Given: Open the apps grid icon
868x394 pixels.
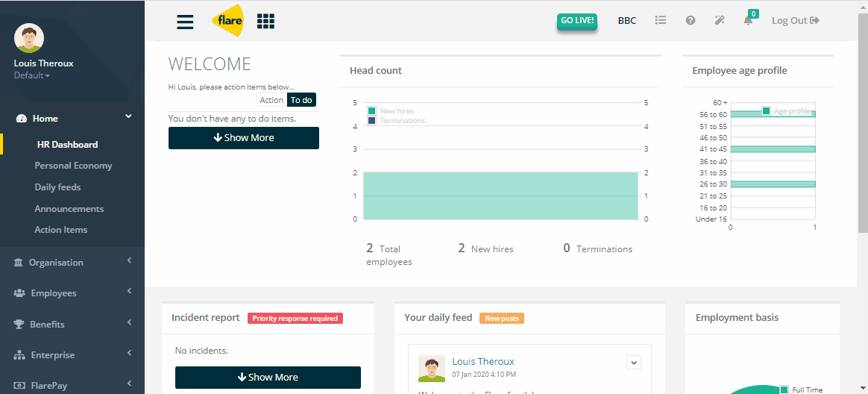Looking at the screenshot, I should [x=265, y=21].
